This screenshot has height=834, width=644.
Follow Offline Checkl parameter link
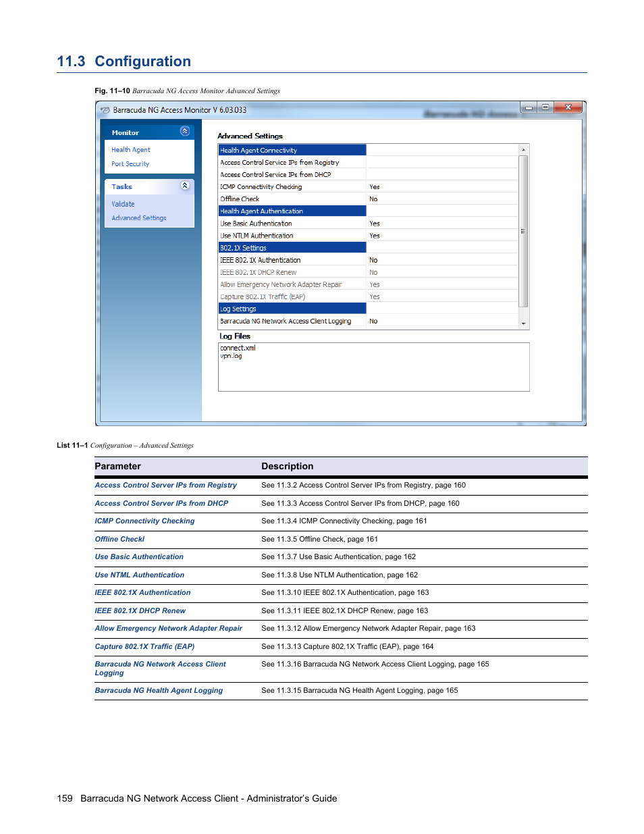[119, 539]
